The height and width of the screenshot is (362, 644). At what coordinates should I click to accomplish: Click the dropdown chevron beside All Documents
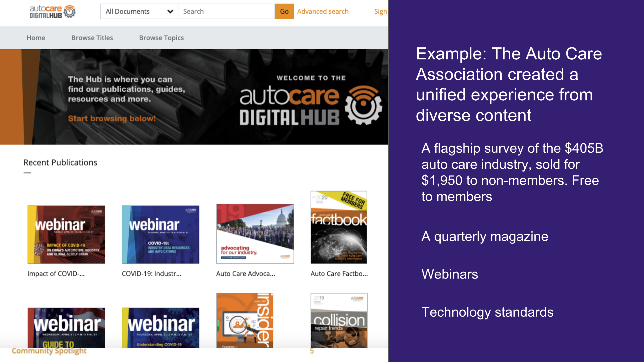(170, 11)
